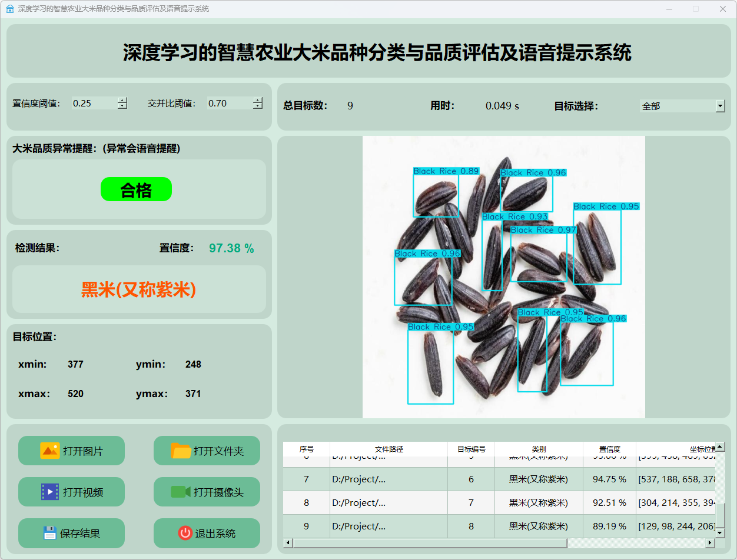Click the 类别 column header
The image size is (737, 560).
coord(539,449)
